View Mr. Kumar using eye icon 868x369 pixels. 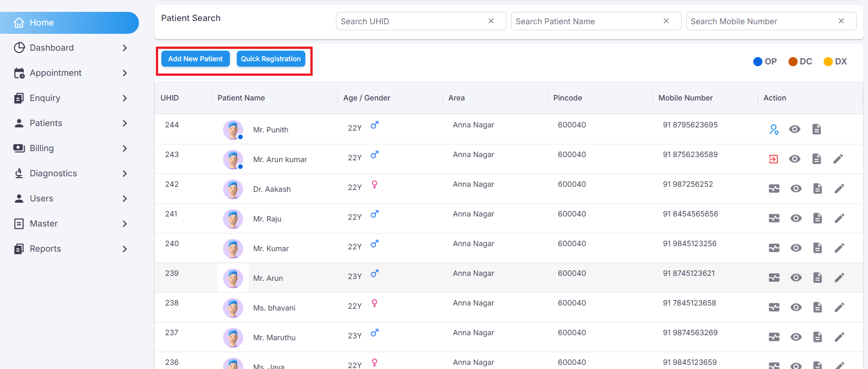796,248
